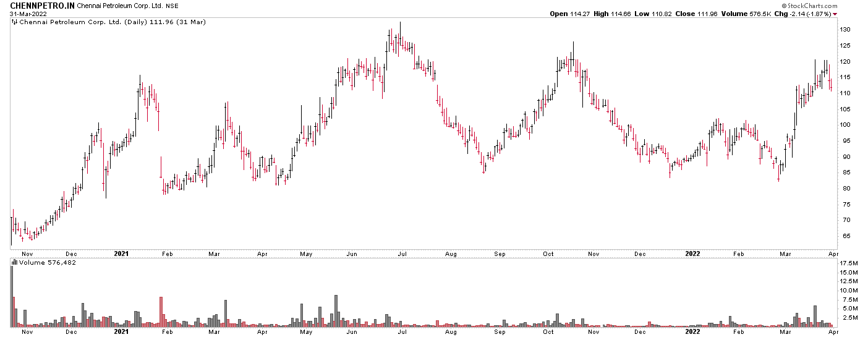The height and width of the screenshot is (337, 868).
Task: Click the tall red volume bar in late January 2021
Action: (161, 312)
